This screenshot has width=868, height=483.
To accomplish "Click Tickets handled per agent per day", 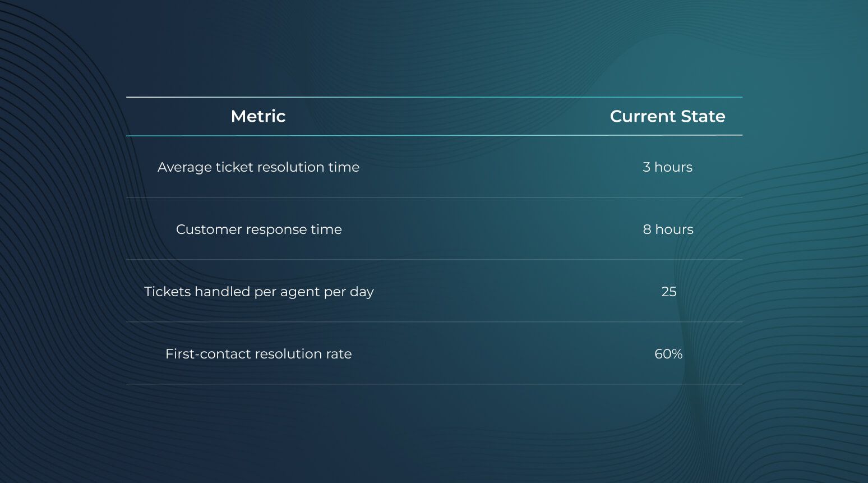I will pos(258,292).
